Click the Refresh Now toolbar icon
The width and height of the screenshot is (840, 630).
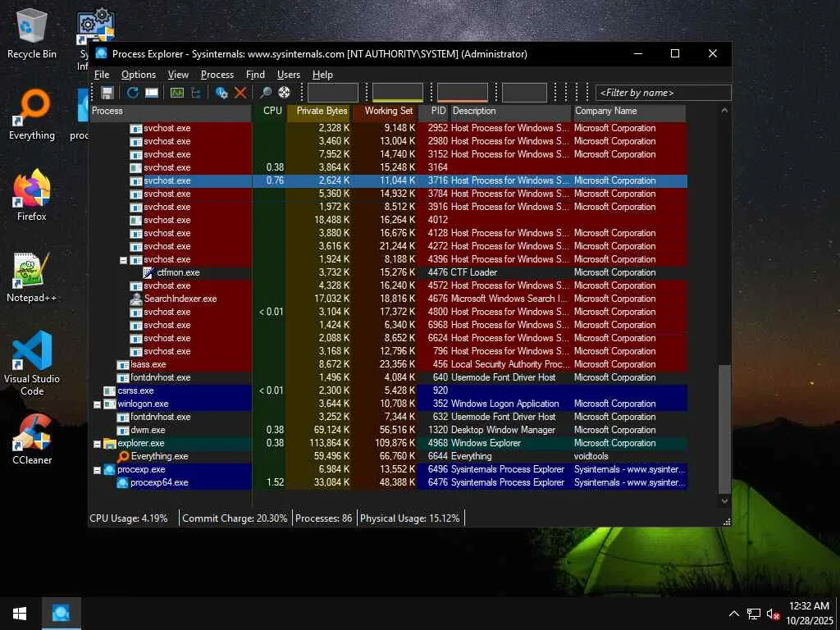tap(132, 93)
